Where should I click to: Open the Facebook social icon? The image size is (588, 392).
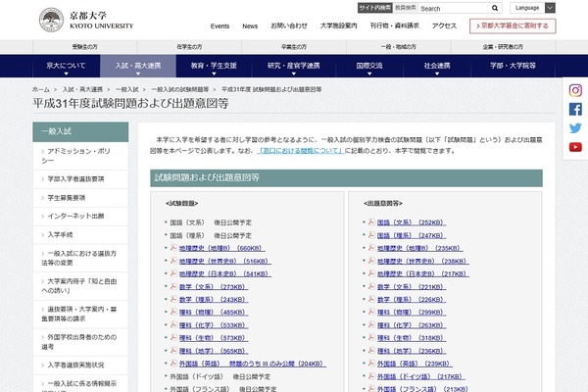(x=575, y=109)
